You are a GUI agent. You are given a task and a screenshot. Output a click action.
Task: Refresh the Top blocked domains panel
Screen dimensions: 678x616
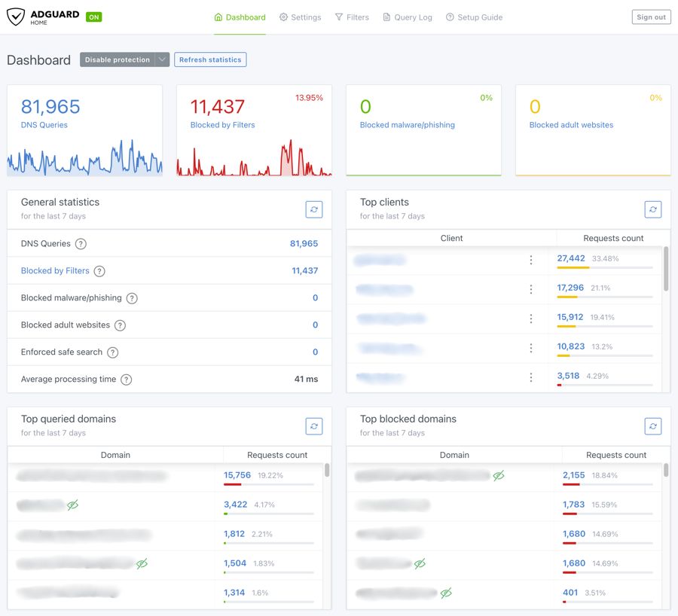[x=653, y=426]
